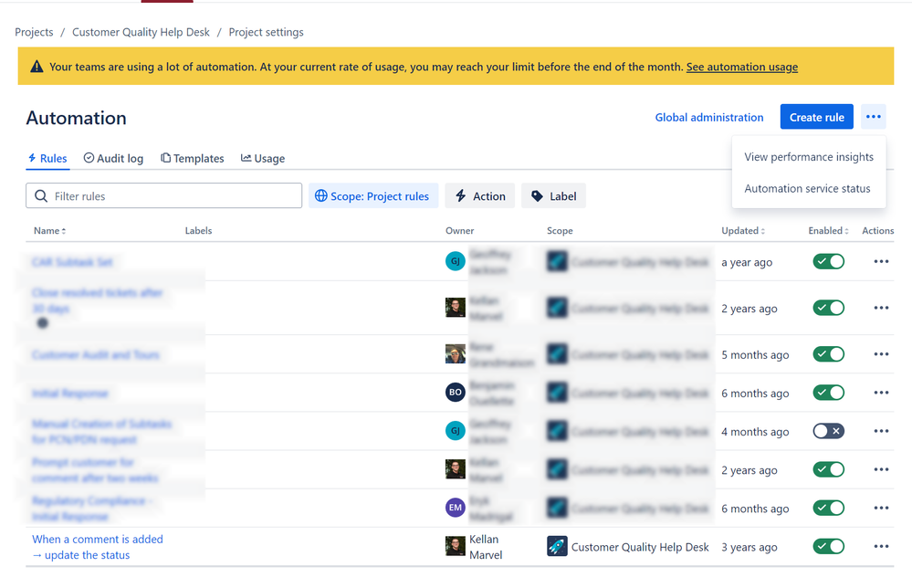Click project icon in the 5 months ago row
This screenshot has height=588, width=912.
[557, 353]
